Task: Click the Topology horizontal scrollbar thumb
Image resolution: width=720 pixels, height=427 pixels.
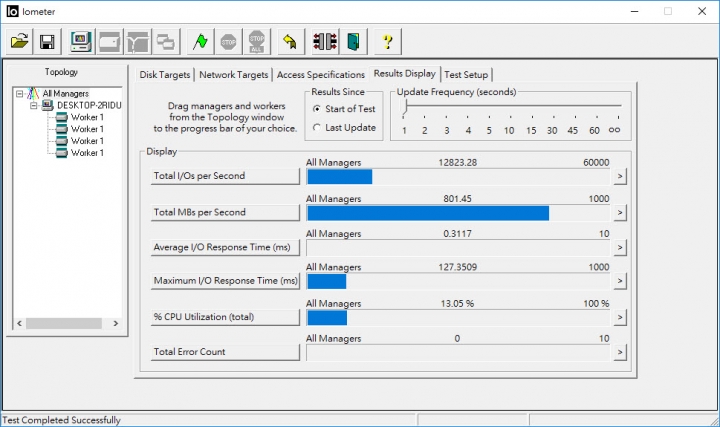Action: point(64,324)
